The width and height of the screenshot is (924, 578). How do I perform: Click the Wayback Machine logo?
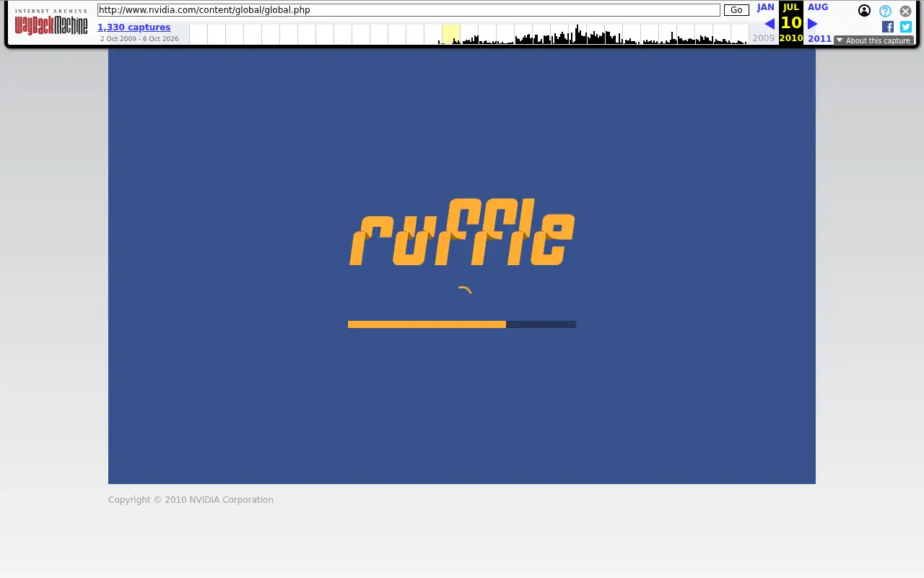point(51,22)
